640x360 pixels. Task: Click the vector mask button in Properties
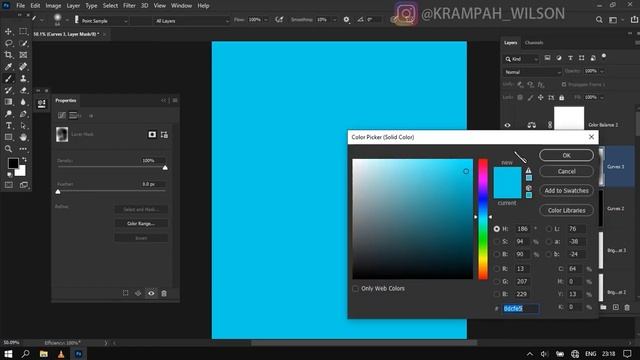164,134
